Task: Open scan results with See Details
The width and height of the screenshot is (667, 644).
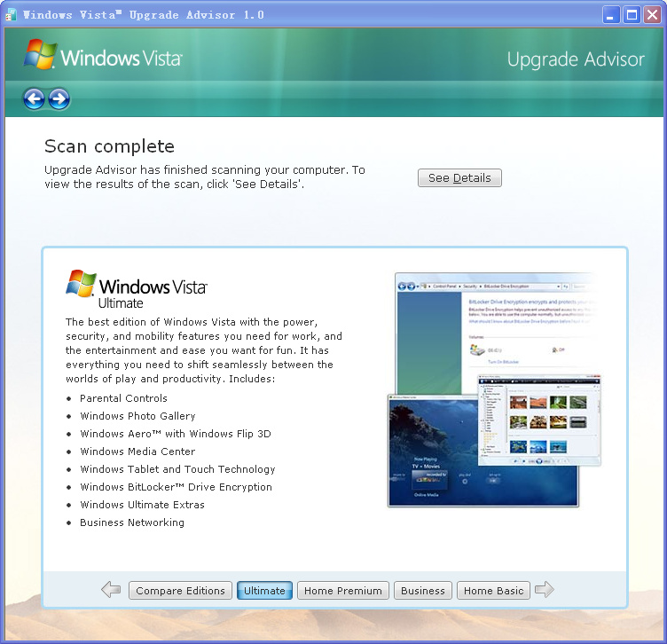Action: pos(459,177)
